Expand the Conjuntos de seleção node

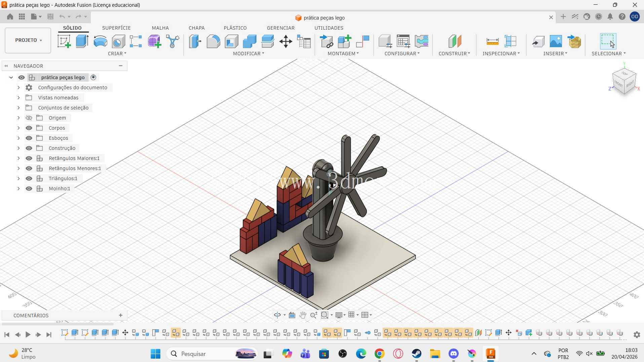[x=18, y=108]
